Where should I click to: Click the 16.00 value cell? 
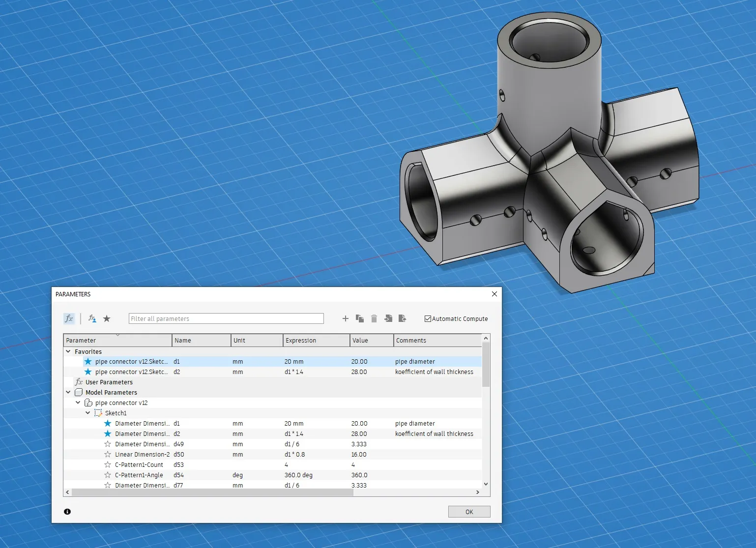(359, 454)
